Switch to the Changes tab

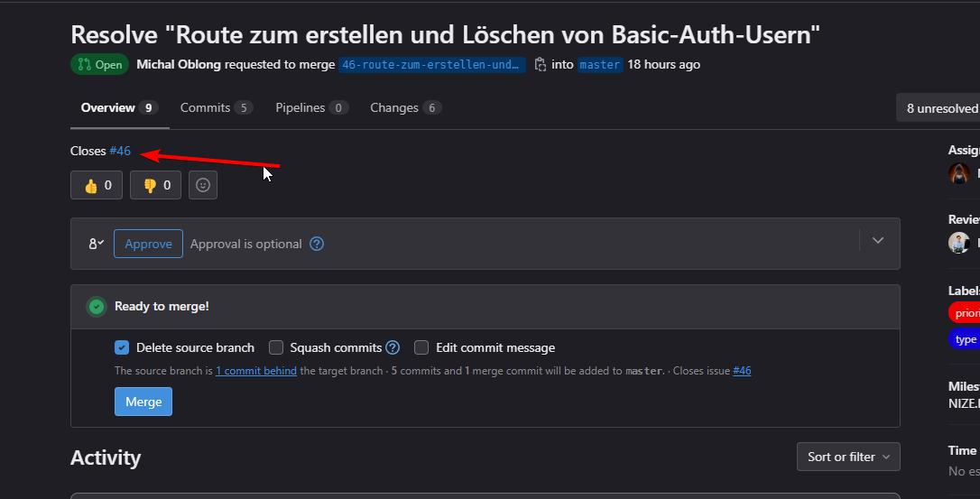(404, 107)
